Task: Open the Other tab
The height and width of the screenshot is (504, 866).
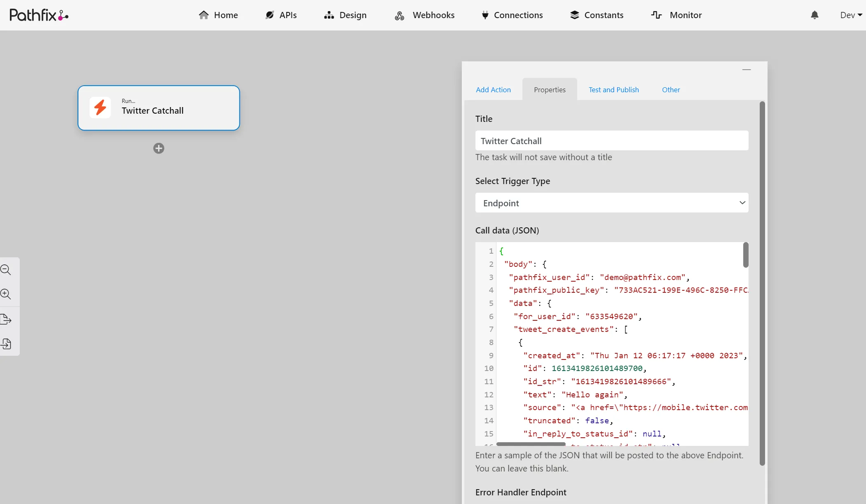Action: [x=671, y=90]
